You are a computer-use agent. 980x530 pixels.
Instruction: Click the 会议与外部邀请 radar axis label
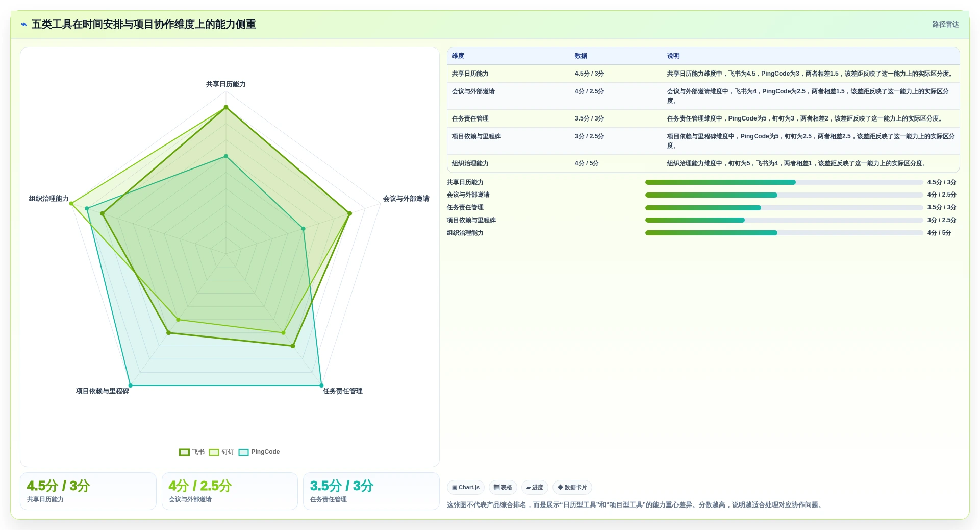(x=406, y=199)
